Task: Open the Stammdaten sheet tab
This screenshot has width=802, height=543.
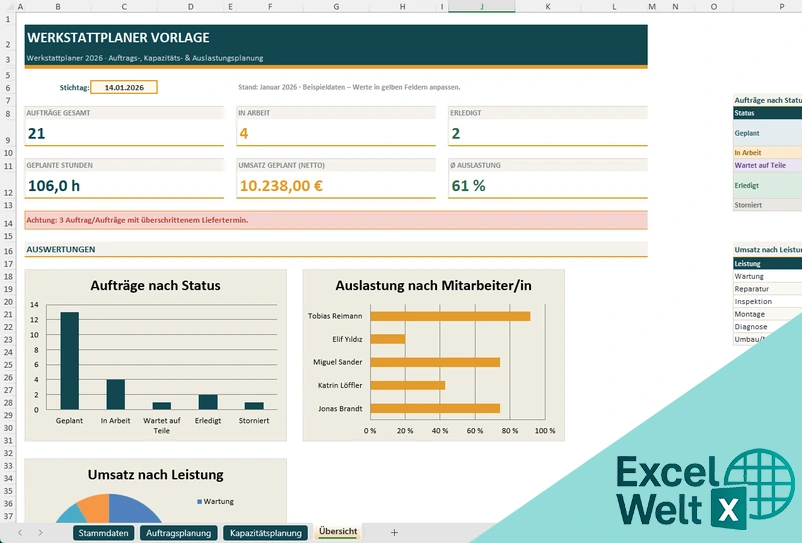Action: point(103,533)
